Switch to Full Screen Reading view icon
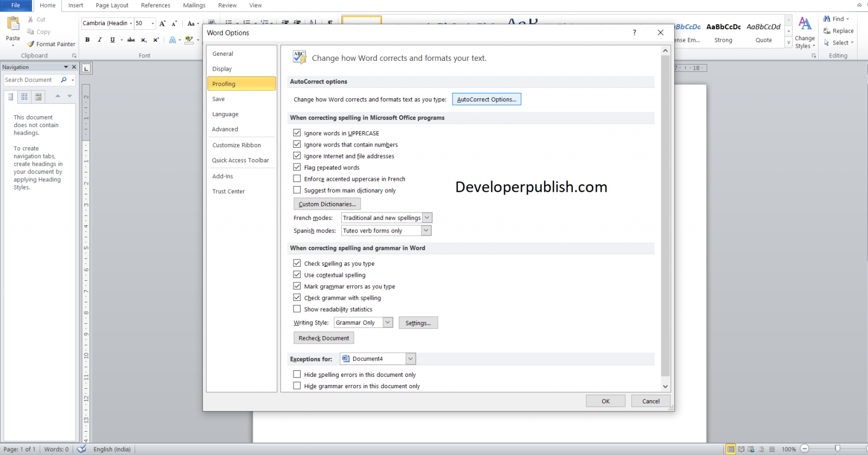This screenshot has height=455, width=868. (741, 449)
